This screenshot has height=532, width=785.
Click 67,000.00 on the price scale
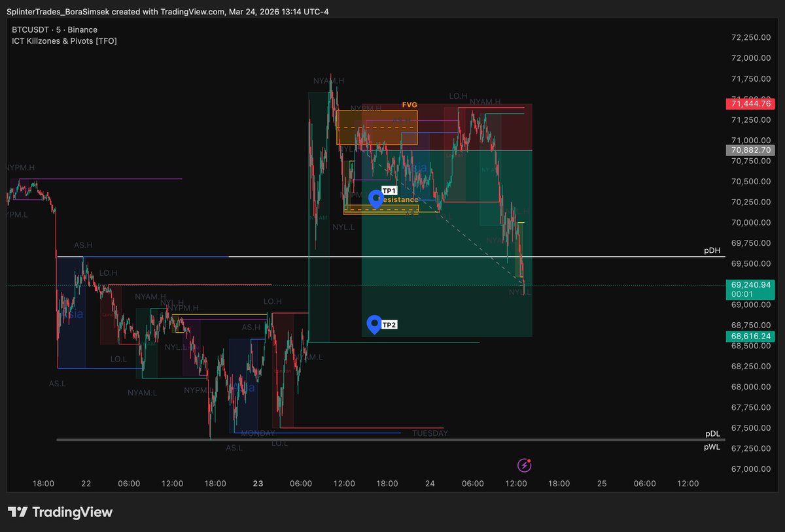[750, 469]
